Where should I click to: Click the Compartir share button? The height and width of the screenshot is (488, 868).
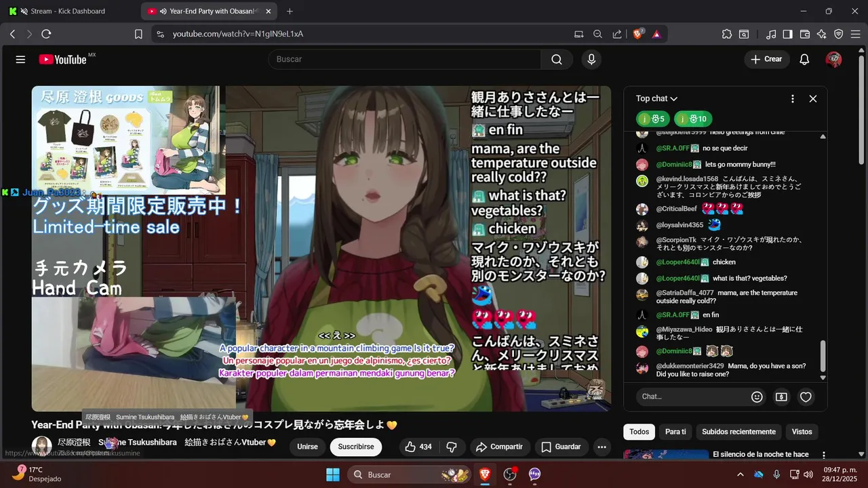(x=500, y=447)
